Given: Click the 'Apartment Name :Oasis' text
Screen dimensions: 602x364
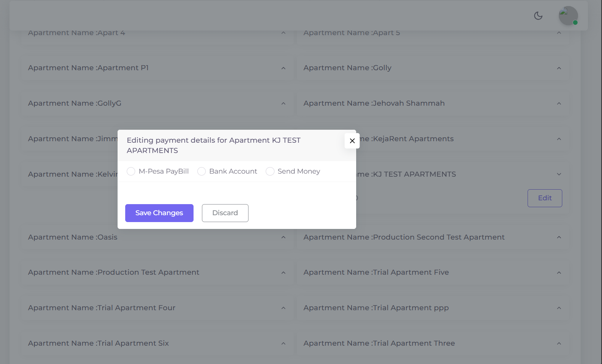Looking at the screenshot, I should pos(73,237).
